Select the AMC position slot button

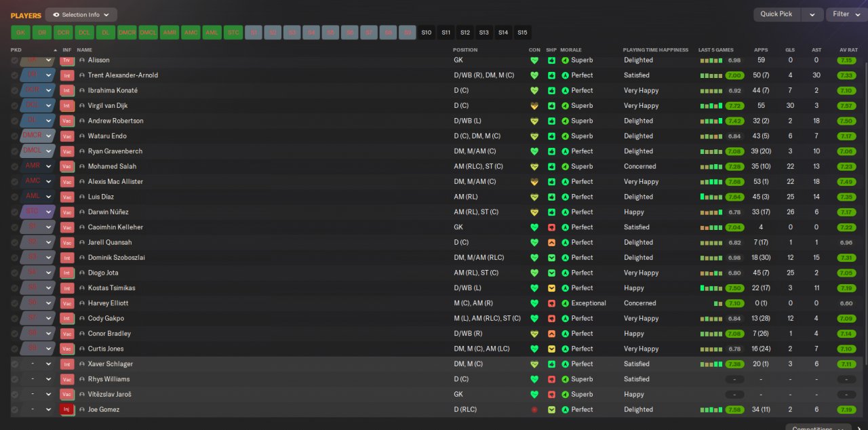point(191,33)
